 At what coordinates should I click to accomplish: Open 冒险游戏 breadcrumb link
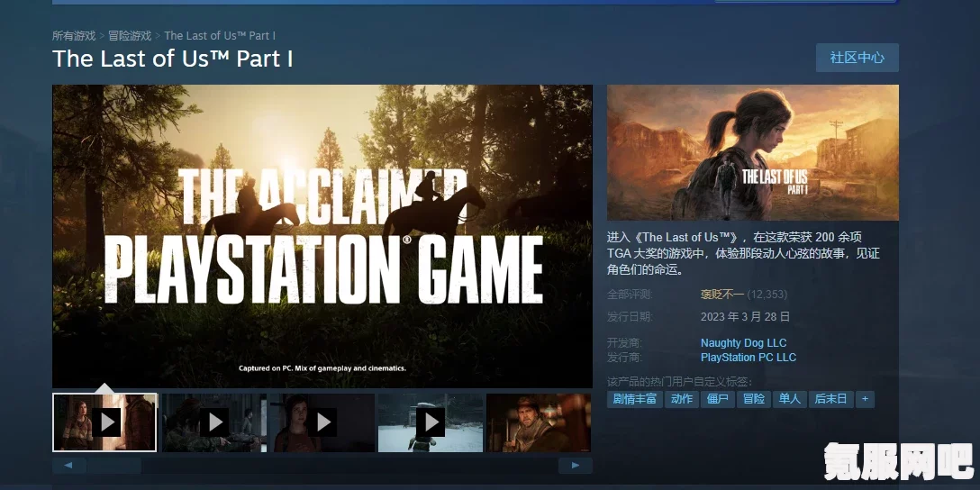tap(130, 36)
